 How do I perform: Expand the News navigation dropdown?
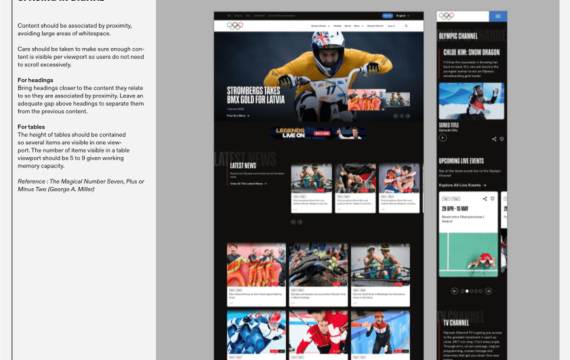(358, 26)
